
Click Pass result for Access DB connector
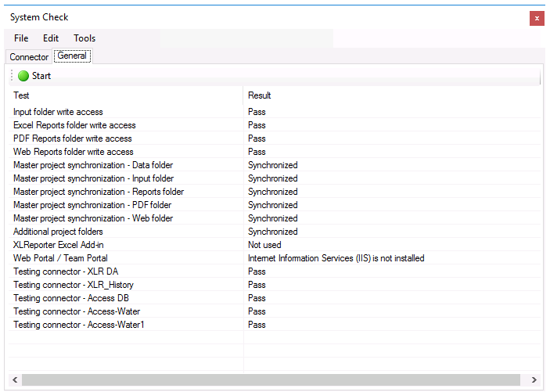(x=257, y=298)
